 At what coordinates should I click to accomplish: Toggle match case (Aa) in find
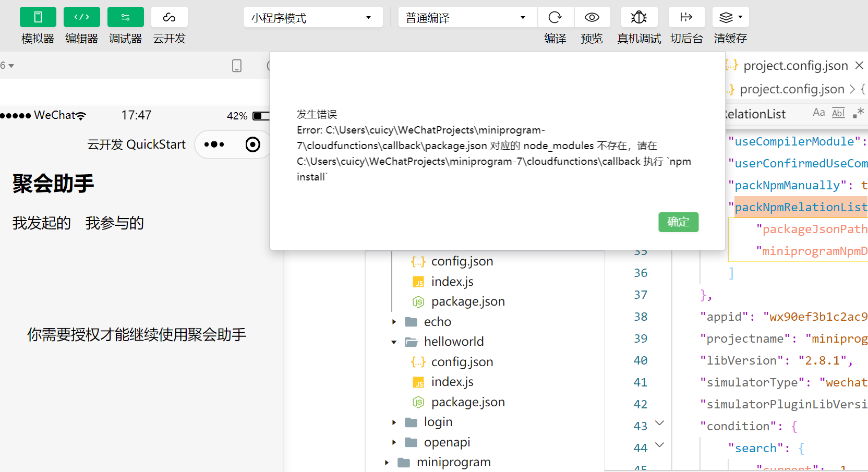[x=819, y=113]
